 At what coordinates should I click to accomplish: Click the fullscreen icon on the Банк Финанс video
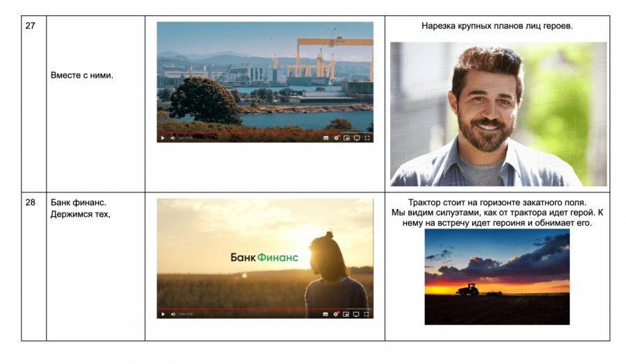[367, 314]
